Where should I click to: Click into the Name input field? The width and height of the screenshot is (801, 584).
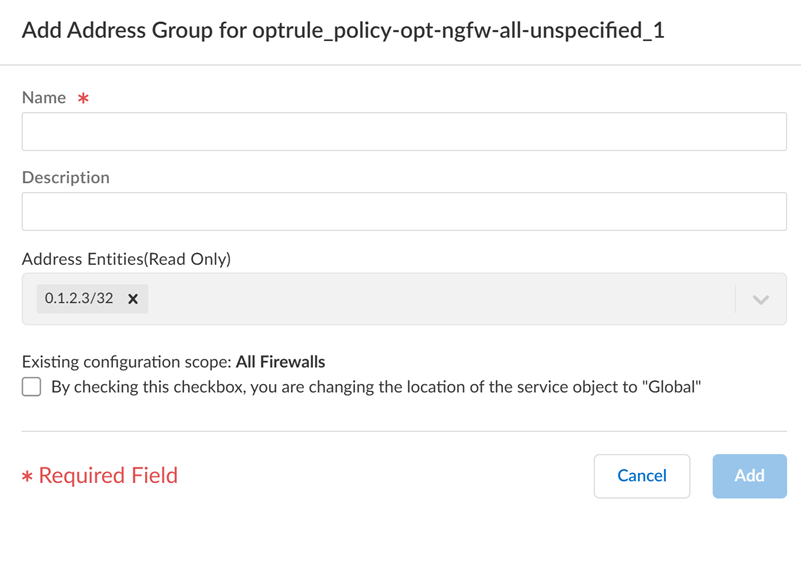coord(404,132)
